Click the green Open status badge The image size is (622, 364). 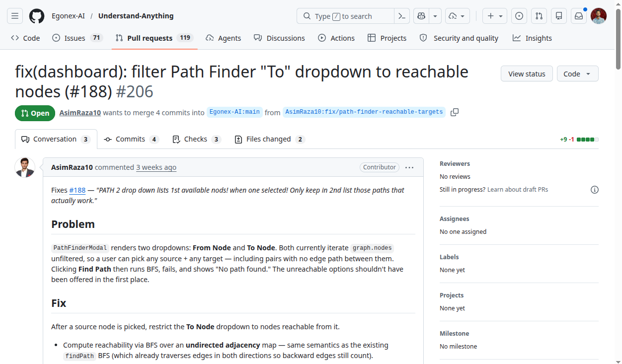click(x=35, y=113)
